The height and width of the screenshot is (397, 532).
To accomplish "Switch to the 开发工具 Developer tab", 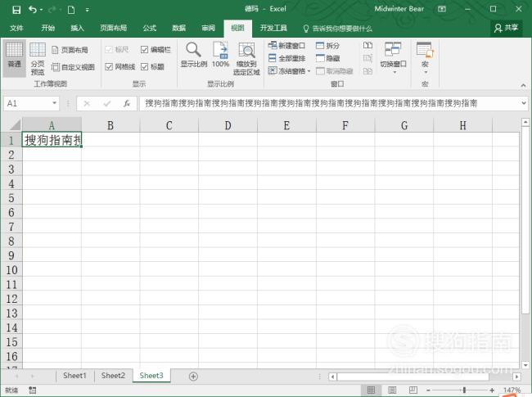I will (273, 28).
